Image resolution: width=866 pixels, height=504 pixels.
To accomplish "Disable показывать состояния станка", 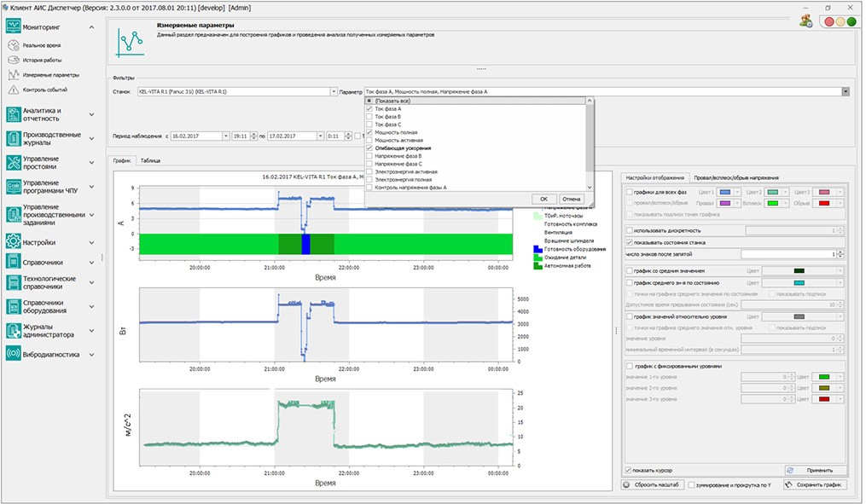I will tap(630, 242).
